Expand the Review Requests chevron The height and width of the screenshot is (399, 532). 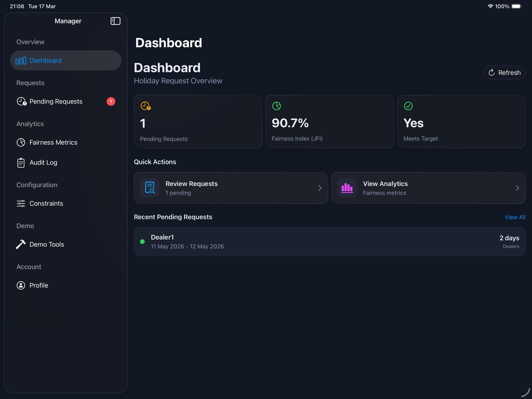(320, 188)
